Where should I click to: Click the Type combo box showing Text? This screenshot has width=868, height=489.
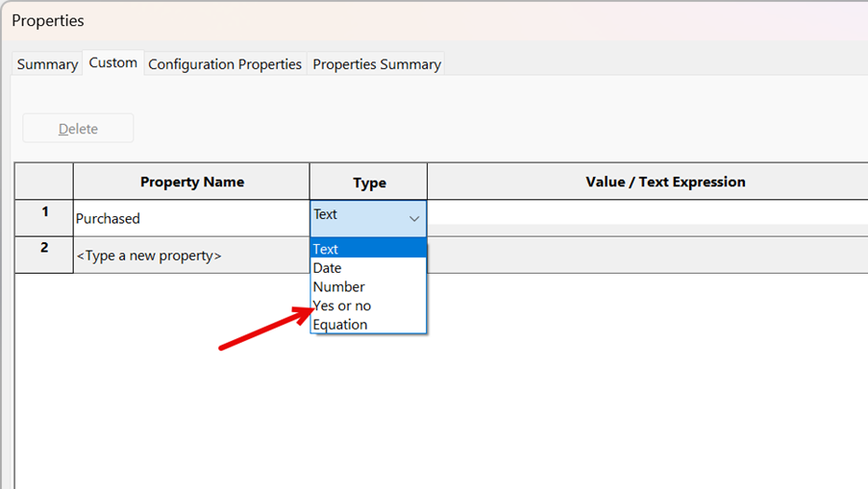tap(368, 218)
